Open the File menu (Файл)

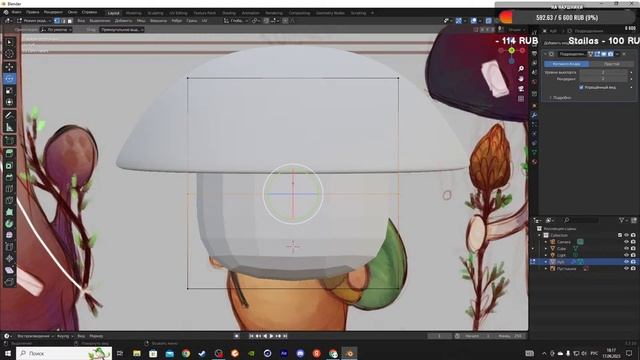click(16, 13)
